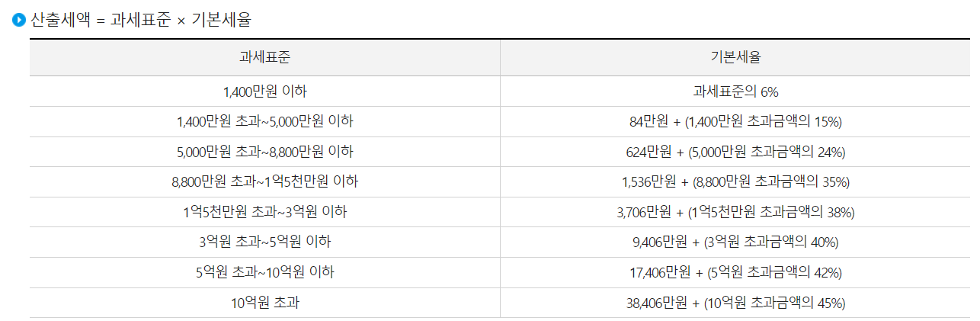
Task: Select the 과세표준 column header
Action: (x=264, y=57)
